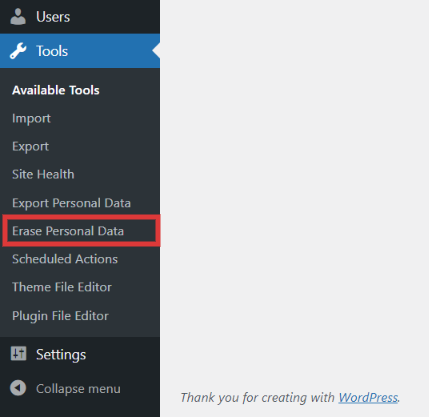This screenshot has width=429, height=417.
Task: Open the Theme File Editor
Action: (x=62, y=287)
